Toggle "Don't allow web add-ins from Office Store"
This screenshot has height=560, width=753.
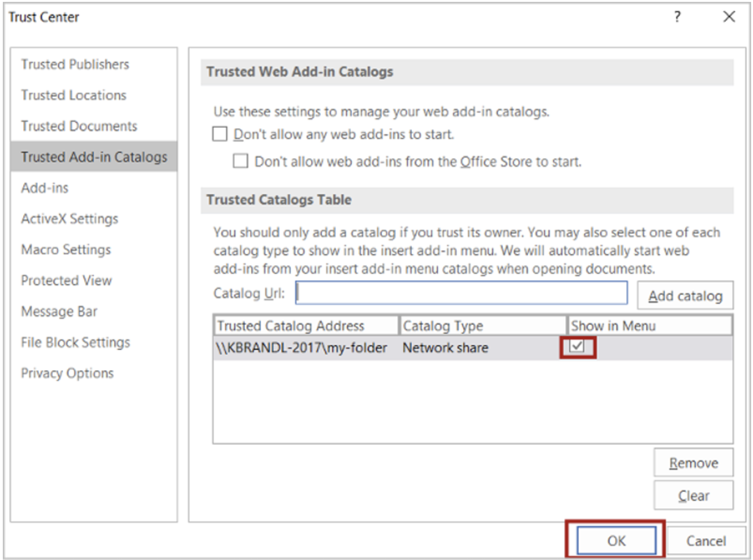click(241, 161)
